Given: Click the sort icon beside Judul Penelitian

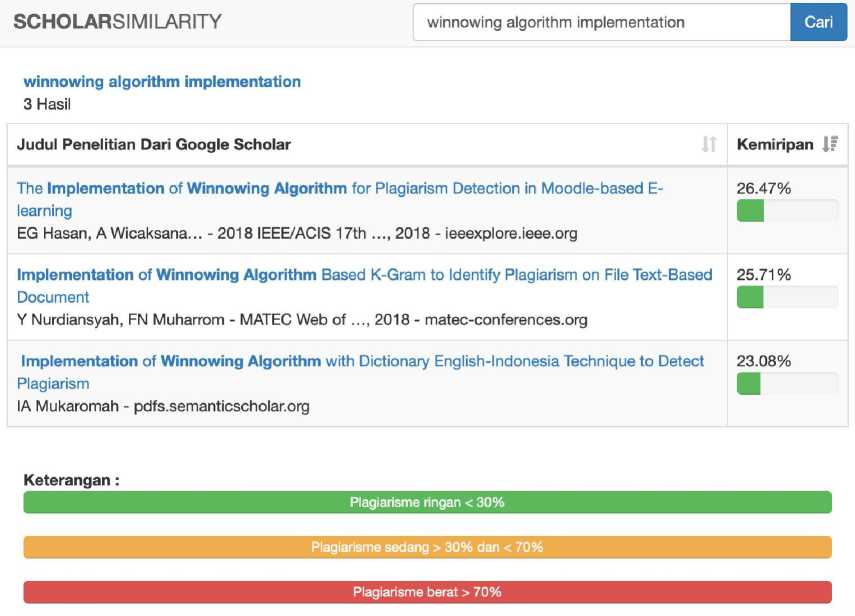Looking at the screenshot, I should pyautogui.click(x=709, y=144).
